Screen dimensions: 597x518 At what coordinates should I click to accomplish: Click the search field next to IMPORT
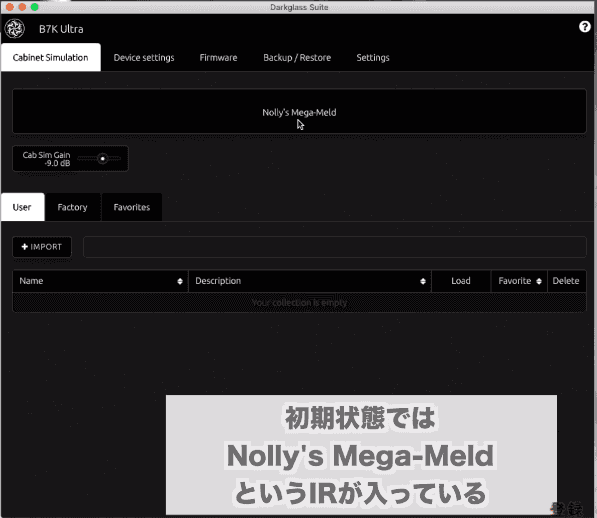click(x=334, y=247)
